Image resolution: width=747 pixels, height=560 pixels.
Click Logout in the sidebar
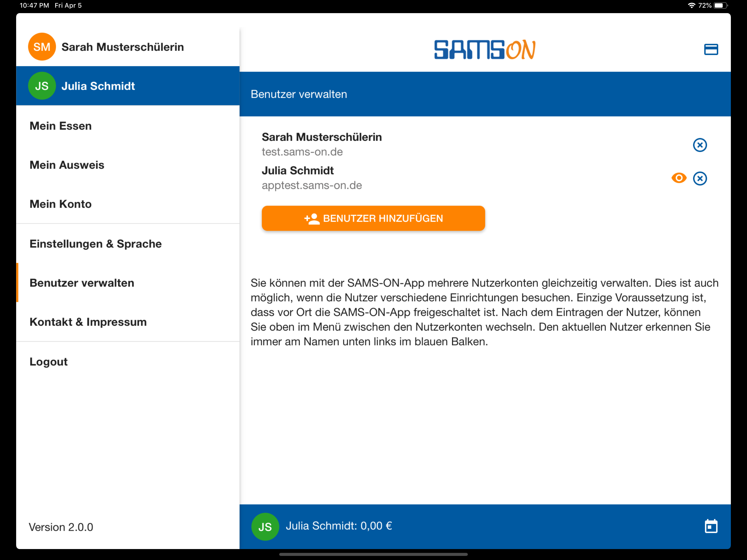tap(49, 361)
